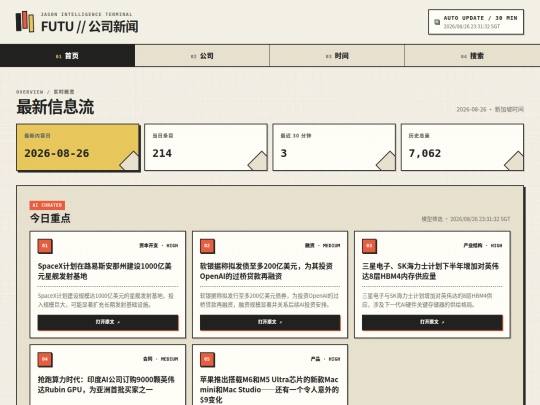The image size is (540, 405).
Task: Switch to the 时间 tab
Action: pos(337,55)
